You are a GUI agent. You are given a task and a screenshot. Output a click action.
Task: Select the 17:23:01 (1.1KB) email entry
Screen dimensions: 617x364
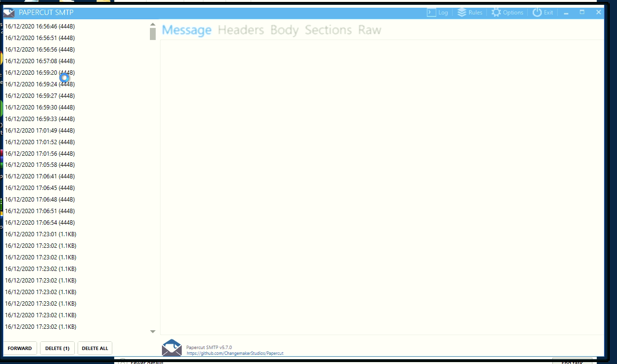40,234
